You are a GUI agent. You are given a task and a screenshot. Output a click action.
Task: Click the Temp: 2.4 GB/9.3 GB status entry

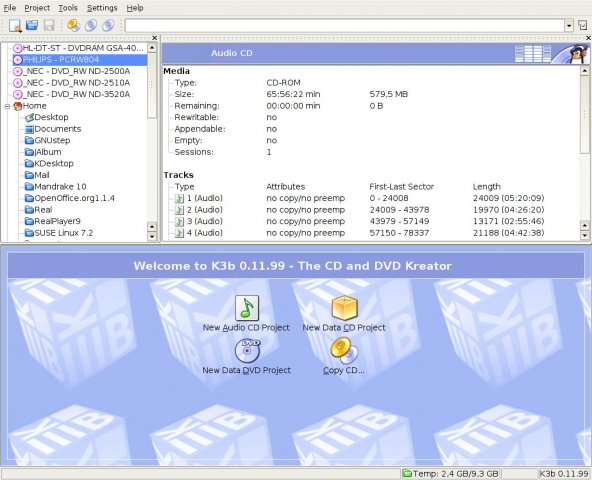450,474
